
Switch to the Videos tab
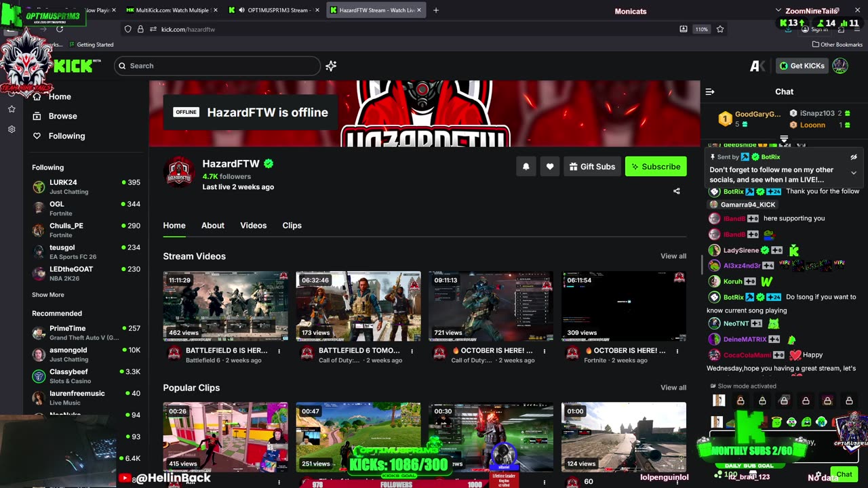pyautogui.click(x=253, y=225)
